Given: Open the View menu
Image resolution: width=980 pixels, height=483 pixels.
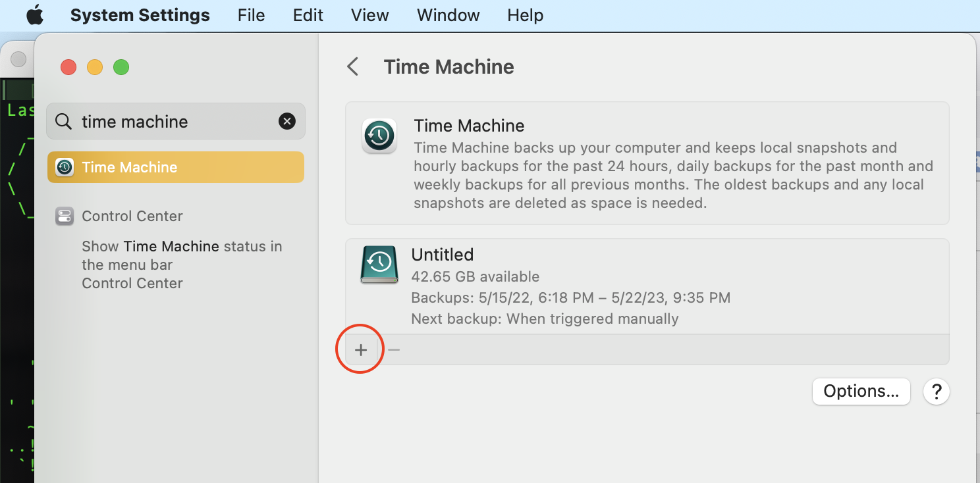Looking at the screenshot, I should [369, 15].
